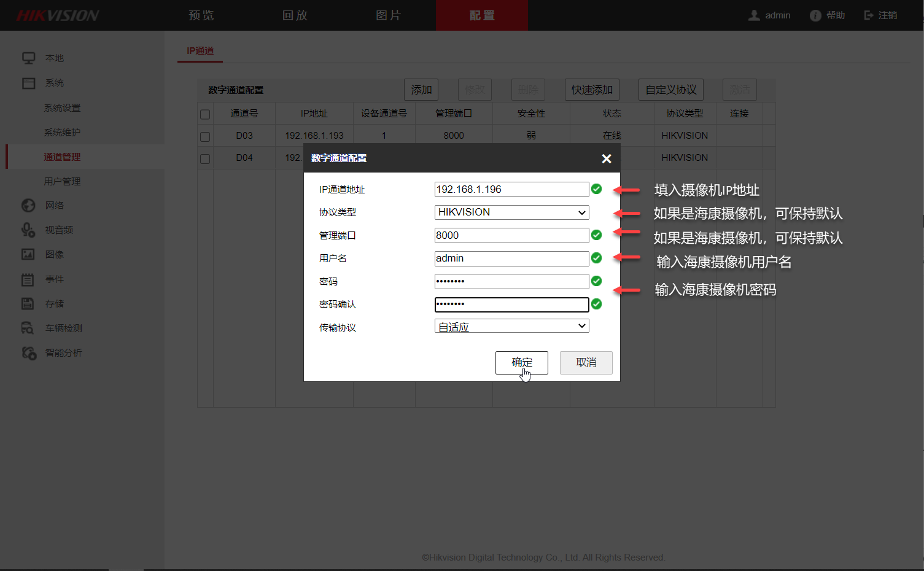This screenshot has height=571, width=924.
Task: Open the transfer protocol (传输协议) dropdown
Action: [512, 326]
